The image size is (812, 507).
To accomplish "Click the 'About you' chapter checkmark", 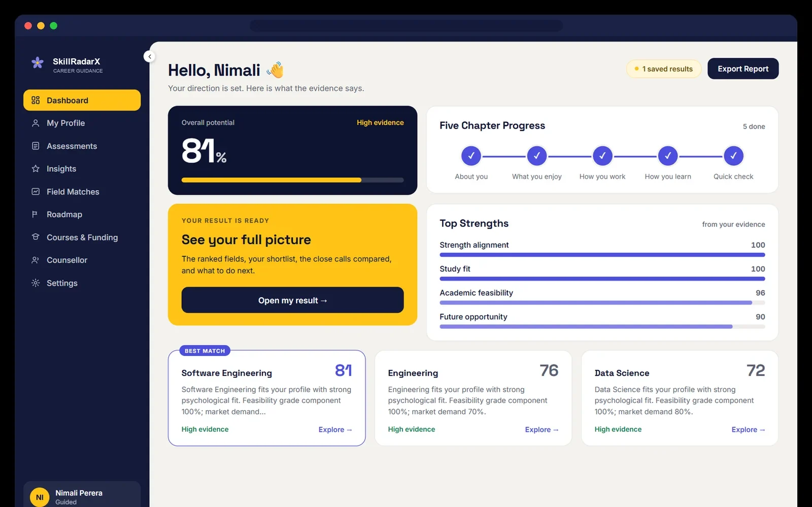I will (x=471, y=156).
